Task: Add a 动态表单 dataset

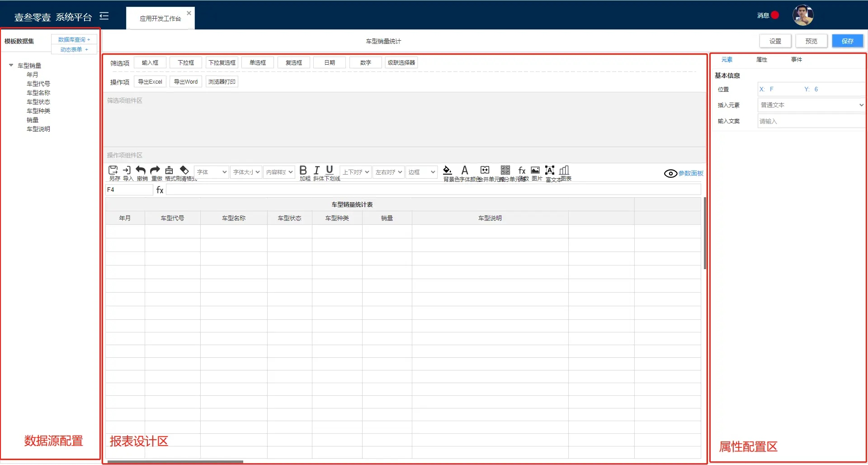Action: click(x=74, y=50)
